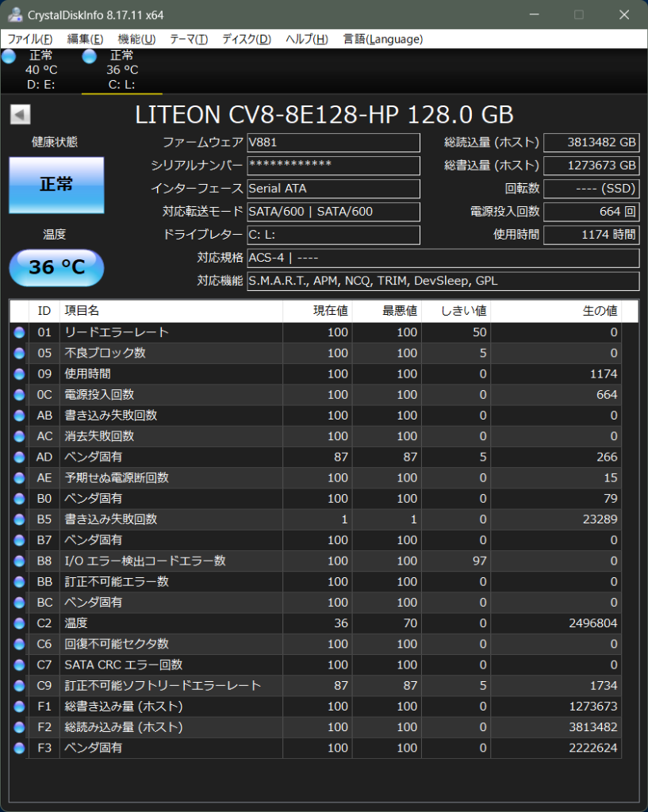Viewport: 648px width, 812px height.
Task: Click the 項目名 column header
Action: (x=171, y=311)
